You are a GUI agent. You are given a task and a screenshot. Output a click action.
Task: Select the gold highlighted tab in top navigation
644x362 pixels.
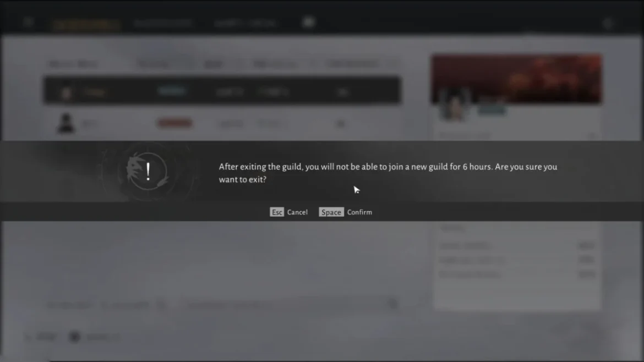pyautogui.click(x=86, y=25)
